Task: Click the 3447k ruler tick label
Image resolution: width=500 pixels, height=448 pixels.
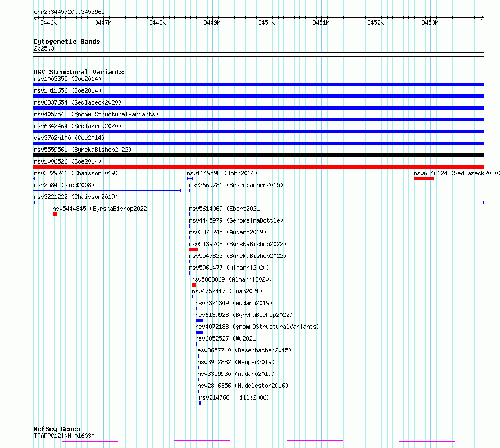Action: [103, 22]
